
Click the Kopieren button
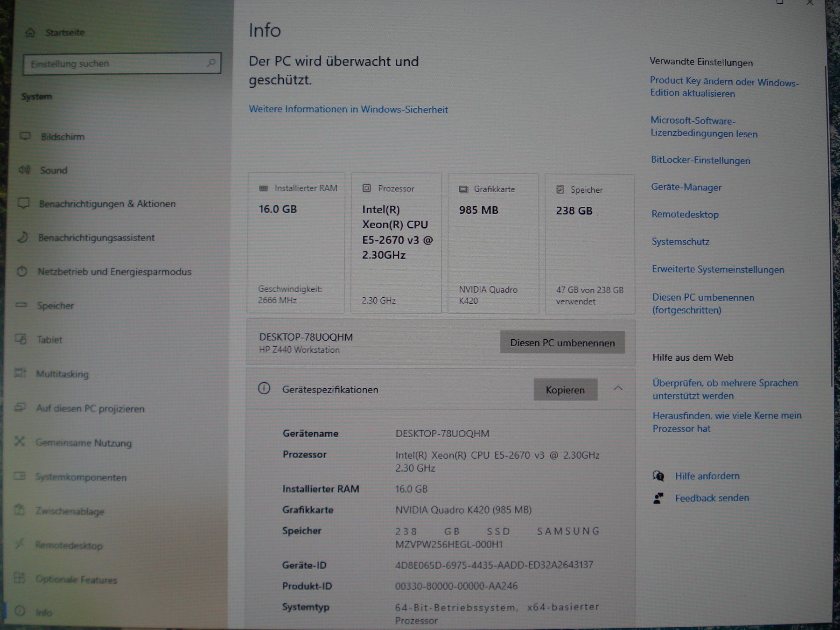coord(565,390)
